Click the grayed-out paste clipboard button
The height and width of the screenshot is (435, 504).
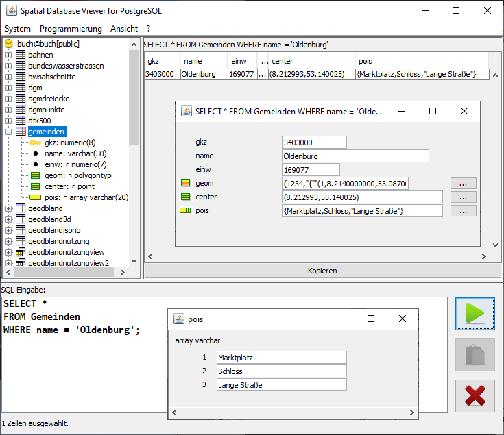475,355
